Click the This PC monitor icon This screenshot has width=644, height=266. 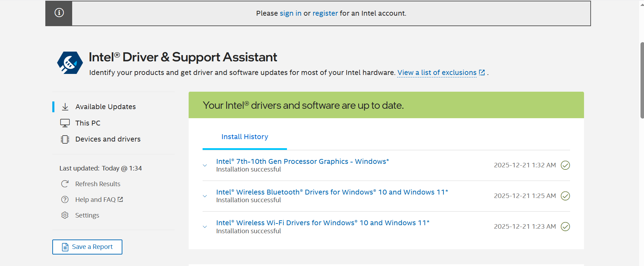[65, 123]
